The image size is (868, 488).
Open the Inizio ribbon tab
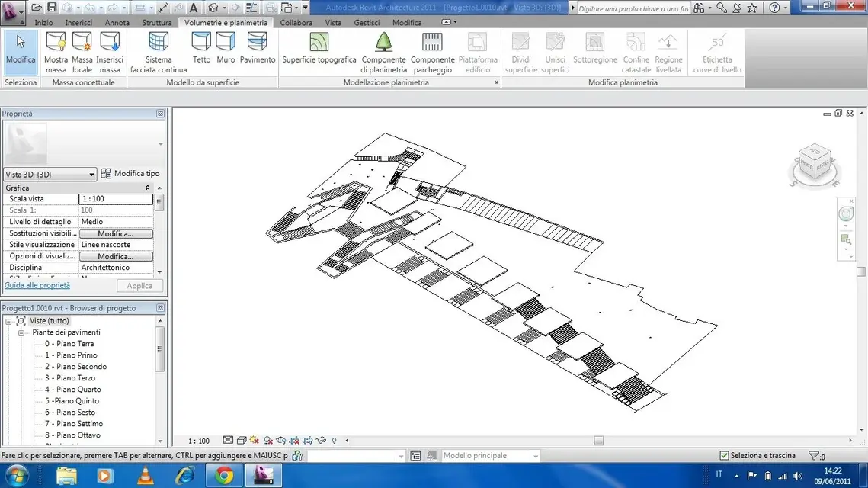43,23
